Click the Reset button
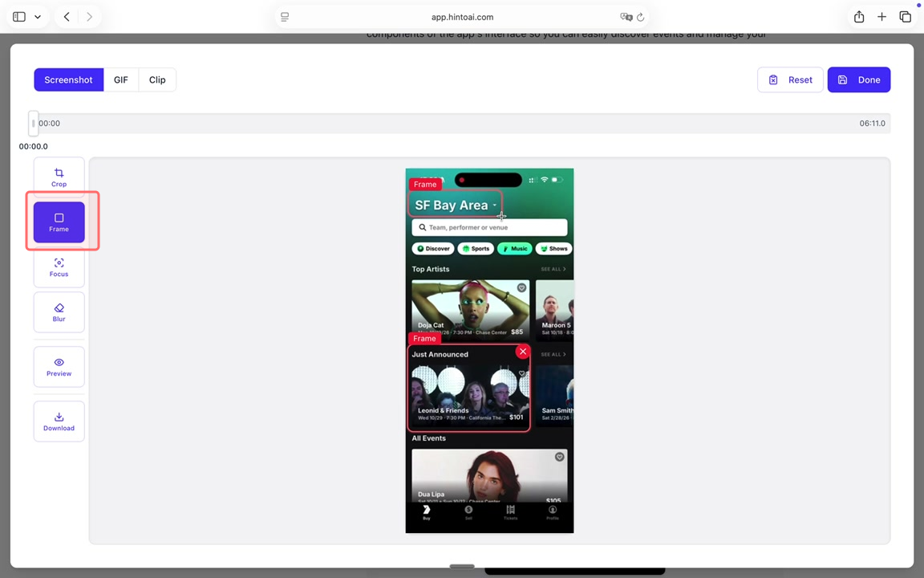Viewport: 924px width, 578px height. click(790, 79)
